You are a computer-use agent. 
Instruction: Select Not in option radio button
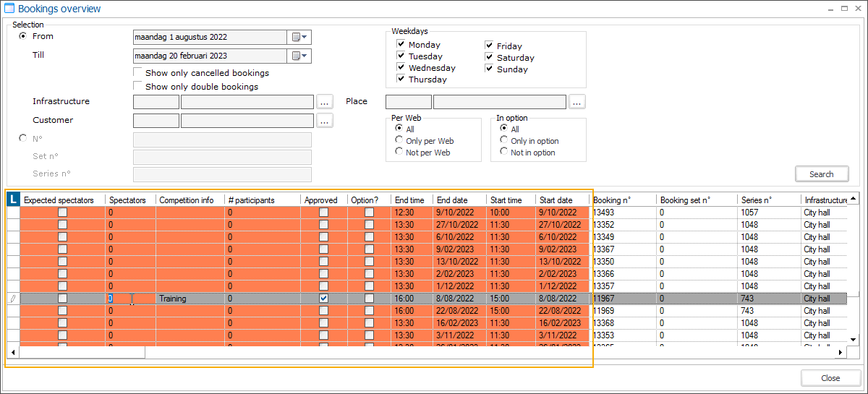[x=503, y=153]
